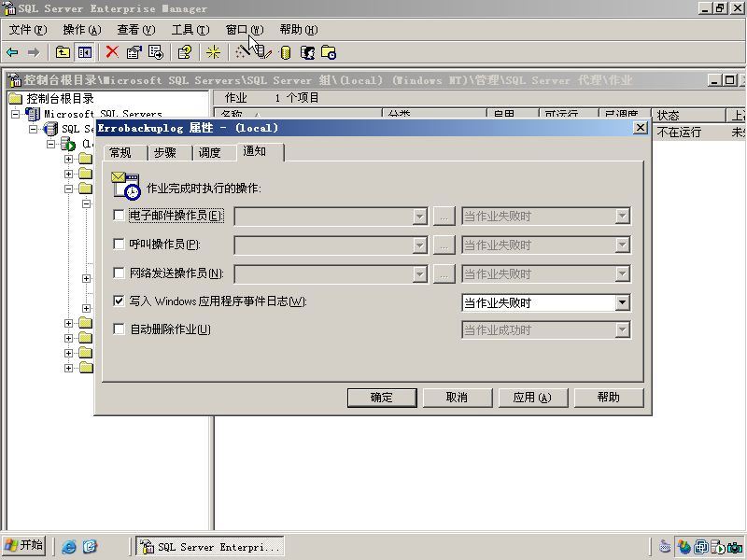747x560 pixels.
Task: Close the Errobackuplog properties dialog
Action: 641,128
